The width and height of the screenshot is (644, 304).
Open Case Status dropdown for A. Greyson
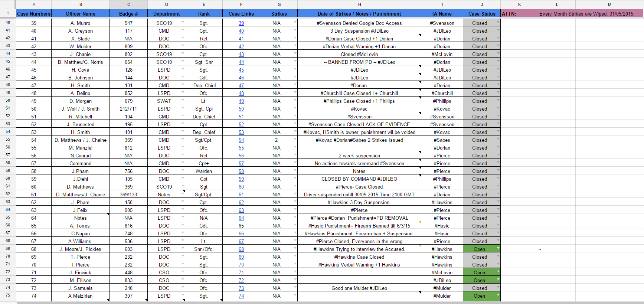[x=498, y=30]
